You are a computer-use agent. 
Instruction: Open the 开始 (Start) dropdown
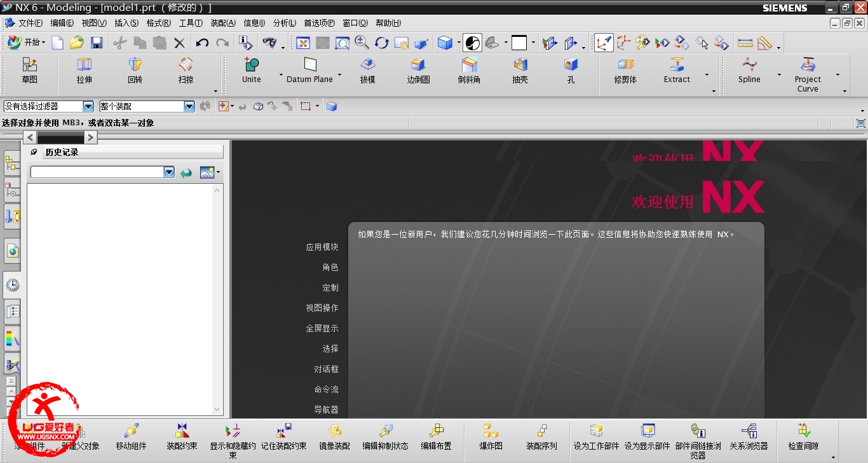(x=26, y=43)
